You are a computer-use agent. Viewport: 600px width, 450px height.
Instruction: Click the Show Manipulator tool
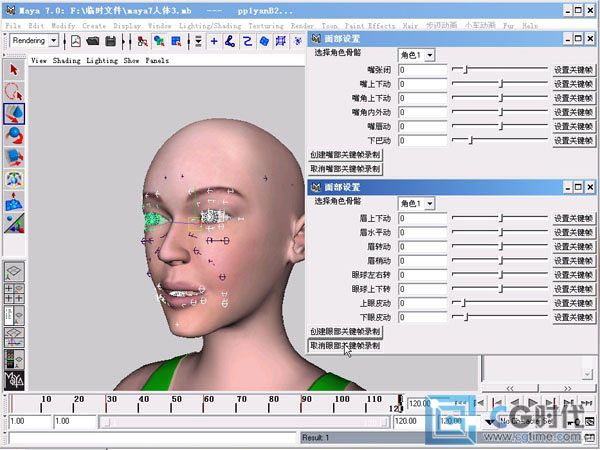[x=14, y=223]
